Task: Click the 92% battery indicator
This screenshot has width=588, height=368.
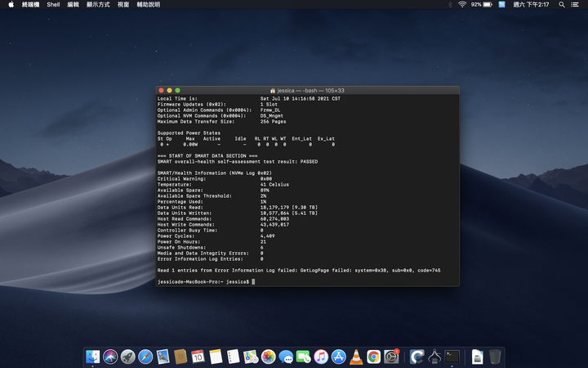Action: 482,5
